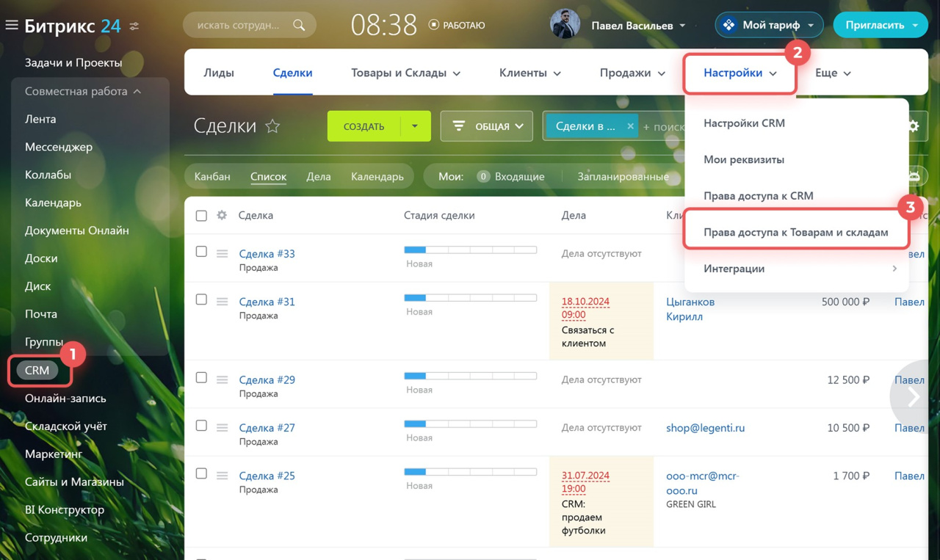Click the search magnifier icon
940x560 pixels.
(x=299, y=25)
